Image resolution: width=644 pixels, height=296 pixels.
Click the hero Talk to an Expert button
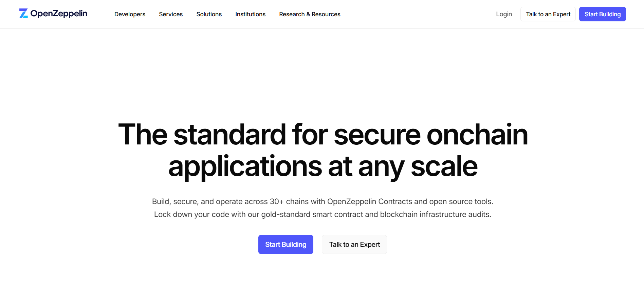(354, 244)
